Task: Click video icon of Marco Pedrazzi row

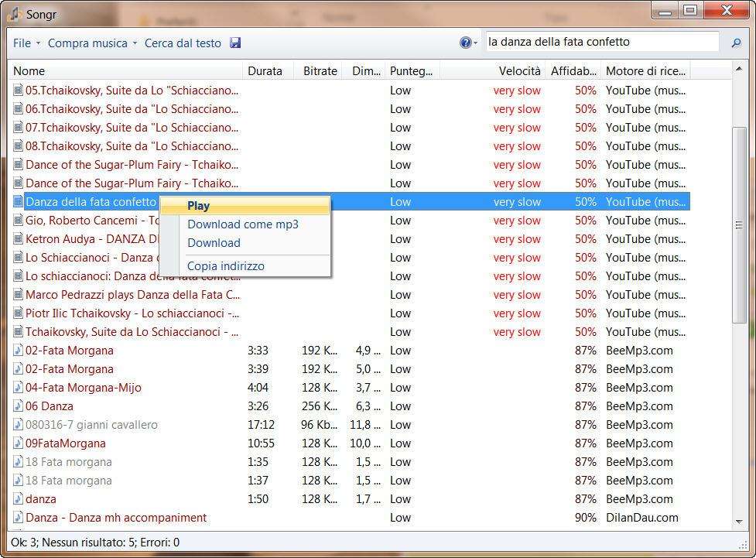Action: click(x=18, y=295)
